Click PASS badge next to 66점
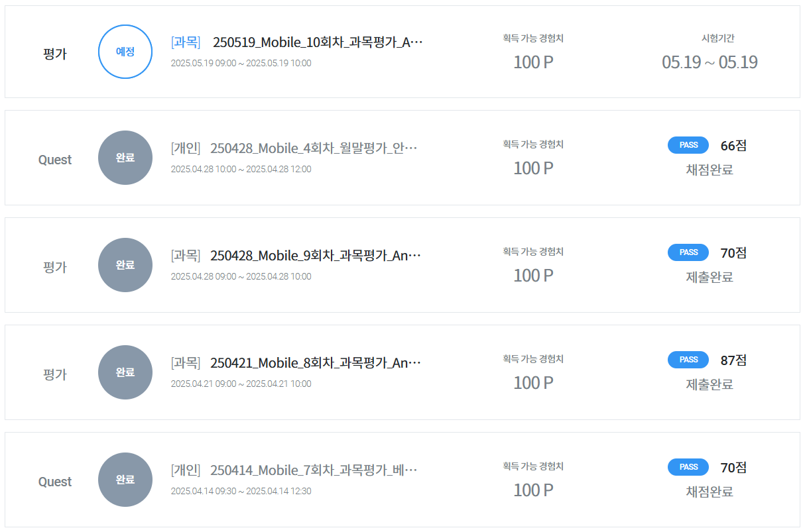 pyautogui.click(x=688, y=145)
